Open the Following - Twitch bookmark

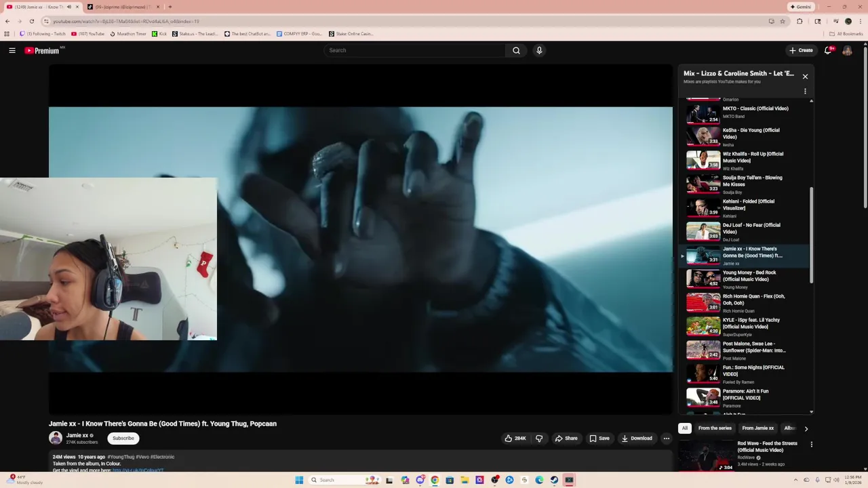pos(43,33)
